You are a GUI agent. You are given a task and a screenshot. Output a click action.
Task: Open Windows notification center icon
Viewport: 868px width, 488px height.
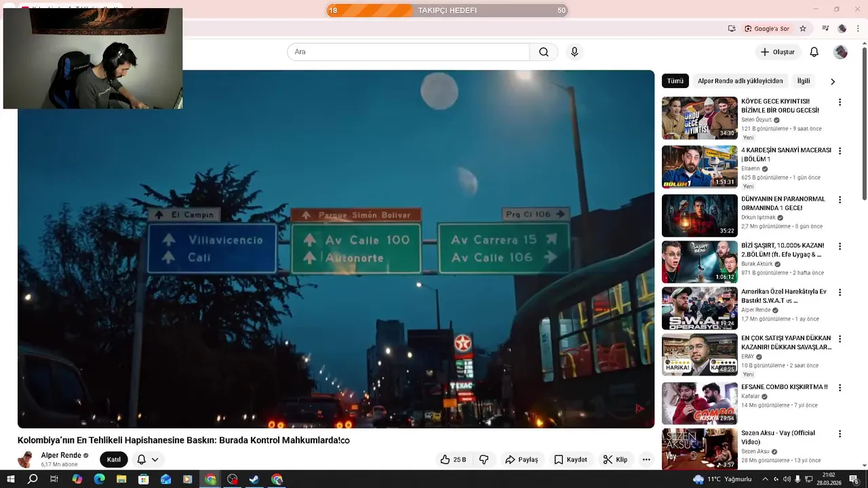click(x=854, y=479)
